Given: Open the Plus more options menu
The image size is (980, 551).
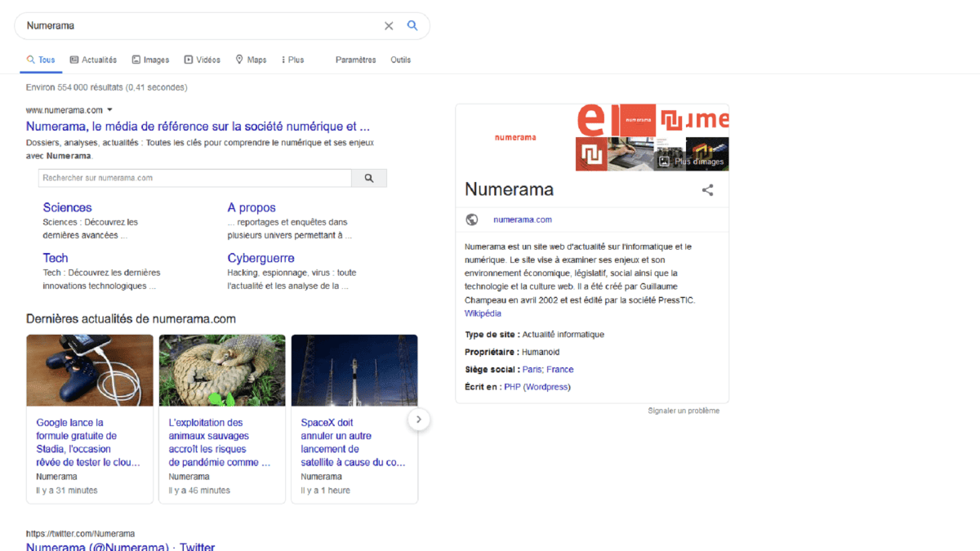Looking at the screenshot, I should [292, 60].
